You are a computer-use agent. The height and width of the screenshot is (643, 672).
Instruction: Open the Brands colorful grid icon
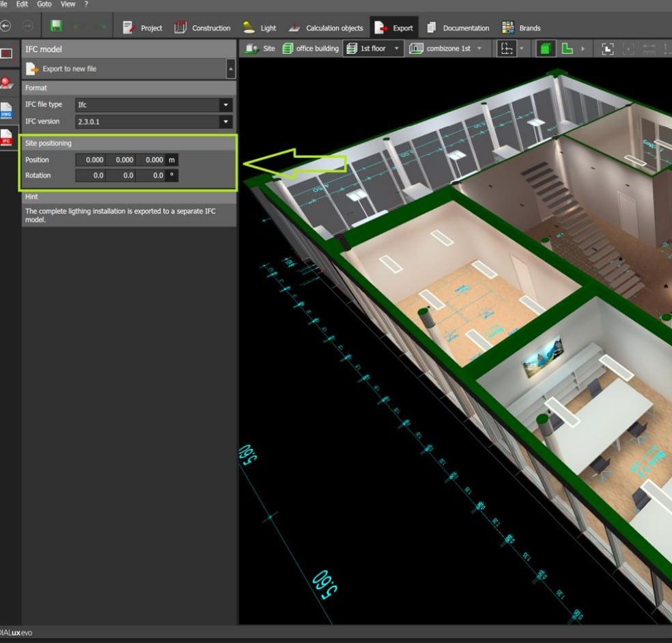click(508, 28)
